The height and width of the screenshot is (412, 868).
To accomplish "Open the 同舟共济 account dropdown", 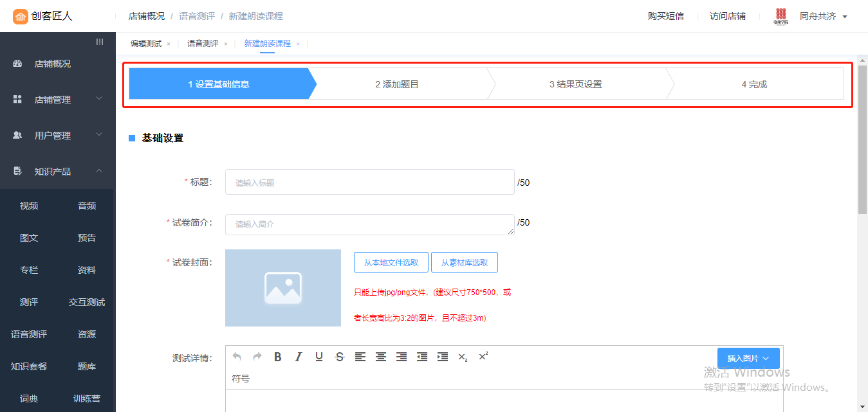I will [823, 17].
